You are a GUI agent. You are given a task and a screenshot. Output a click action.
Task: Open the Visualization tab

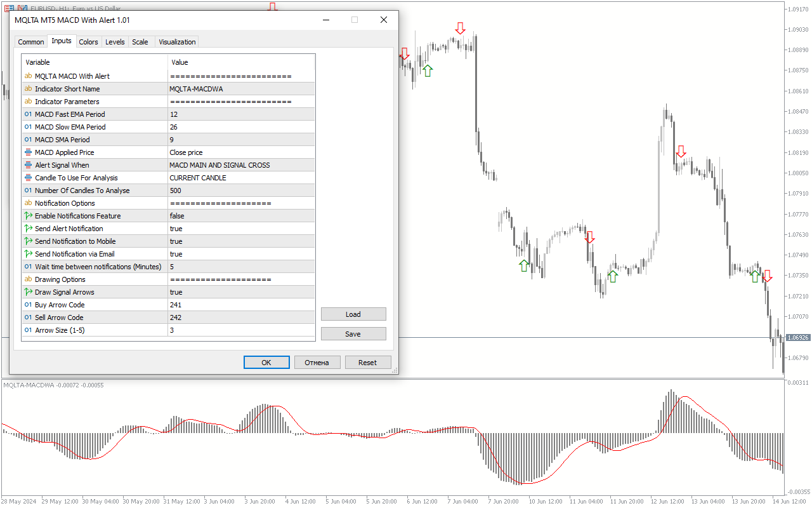177,42
